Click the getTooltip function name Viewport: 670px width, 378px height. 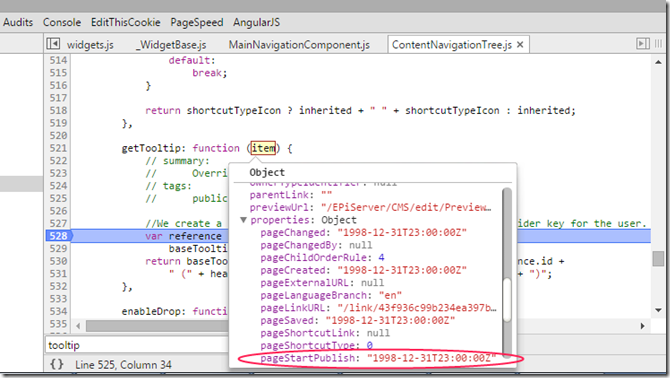coord(151,148)
